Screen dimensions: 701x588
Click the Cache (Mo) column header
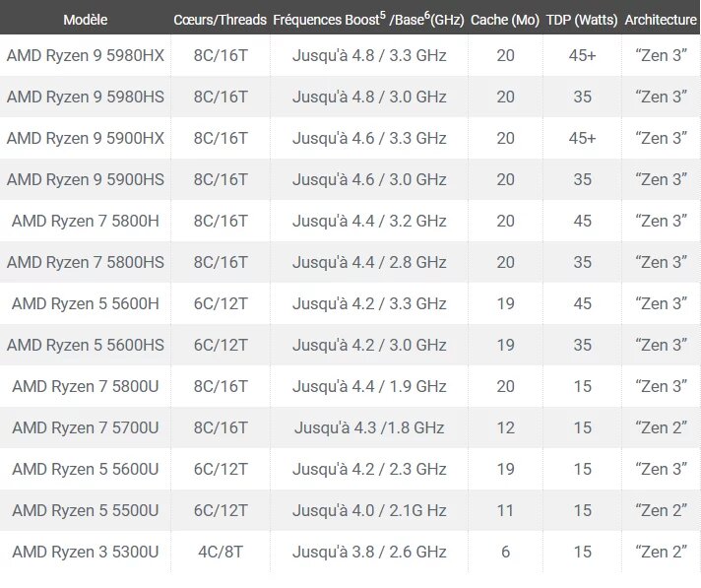point(505,20)
